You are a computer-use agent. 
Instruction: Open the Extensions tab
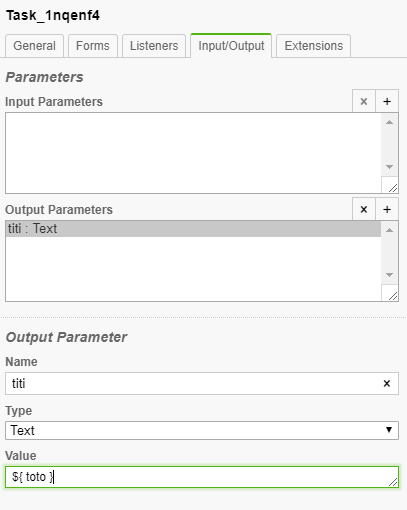[x=314, y=46]
